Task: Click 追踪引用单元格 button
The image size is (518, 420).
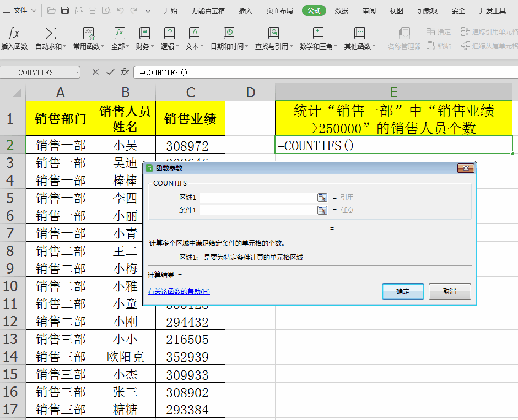Action: tap(489, 32)
